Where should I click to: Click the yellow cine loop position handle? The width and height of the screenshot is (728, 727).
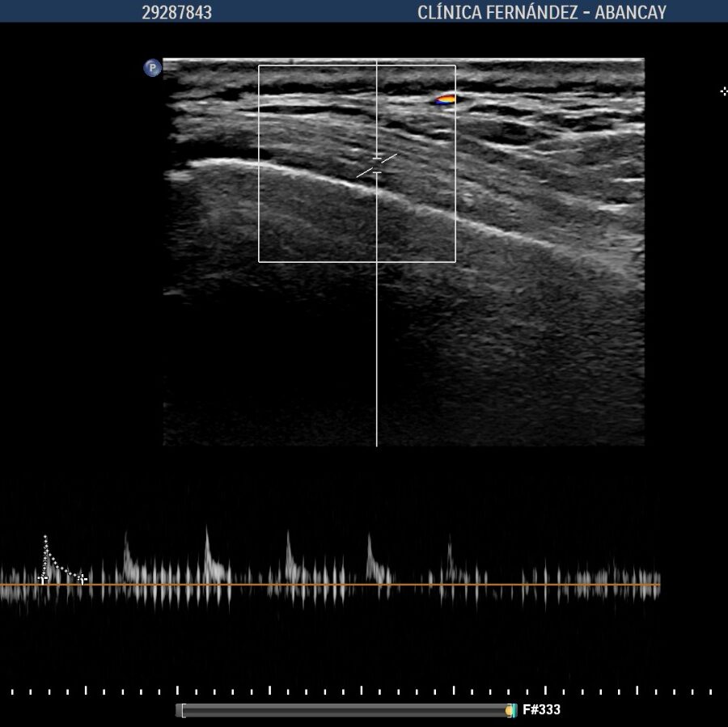coord(511,710)
